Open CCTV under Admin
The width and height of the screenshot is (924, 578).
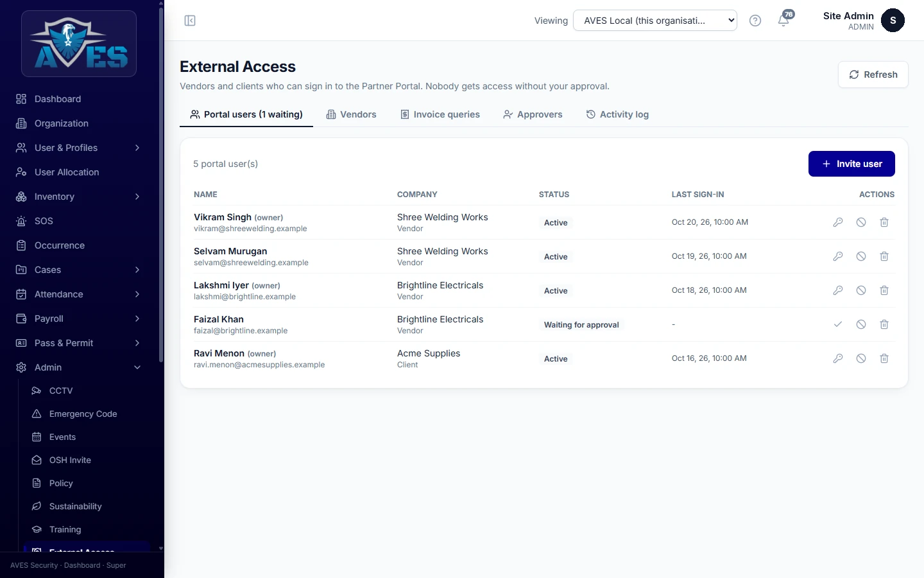(87, 390)
